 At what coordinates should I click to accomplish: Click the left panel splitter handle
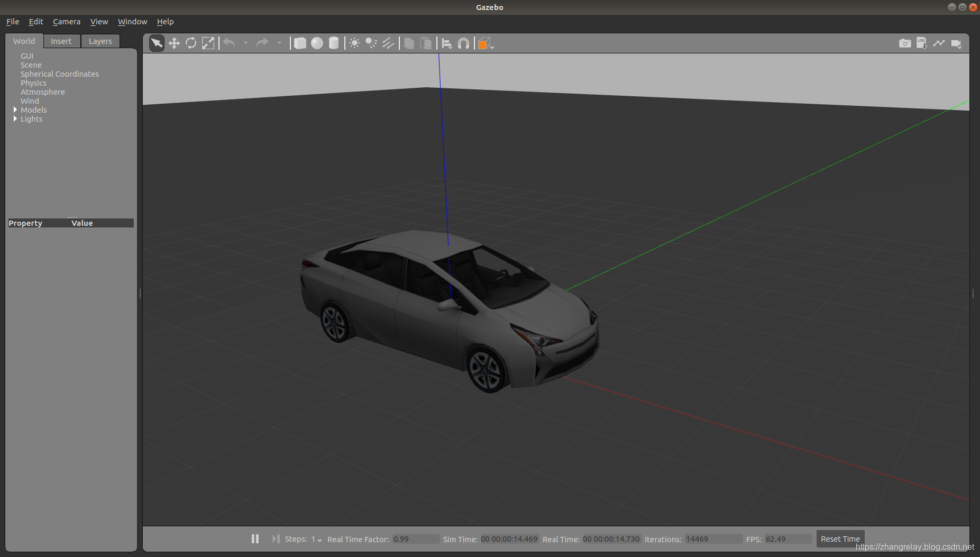click(140, 293)
